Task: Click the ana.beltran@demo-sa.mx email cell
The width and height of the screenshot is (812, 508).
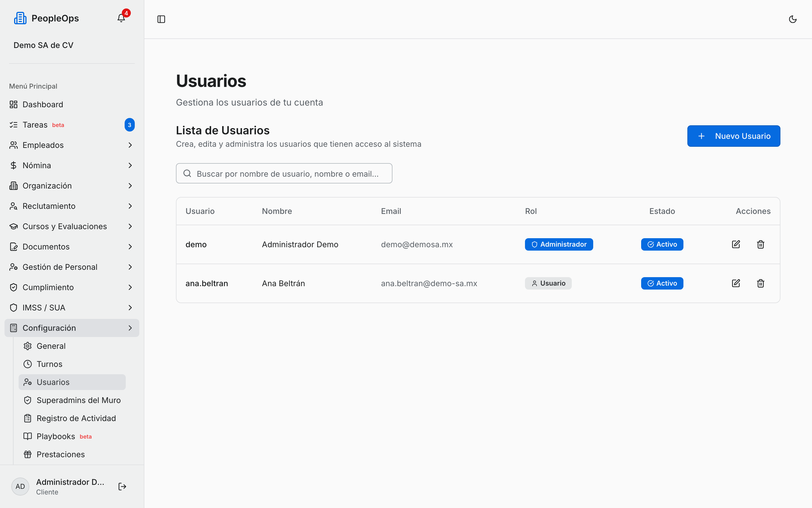Action: tap(429, 283)
